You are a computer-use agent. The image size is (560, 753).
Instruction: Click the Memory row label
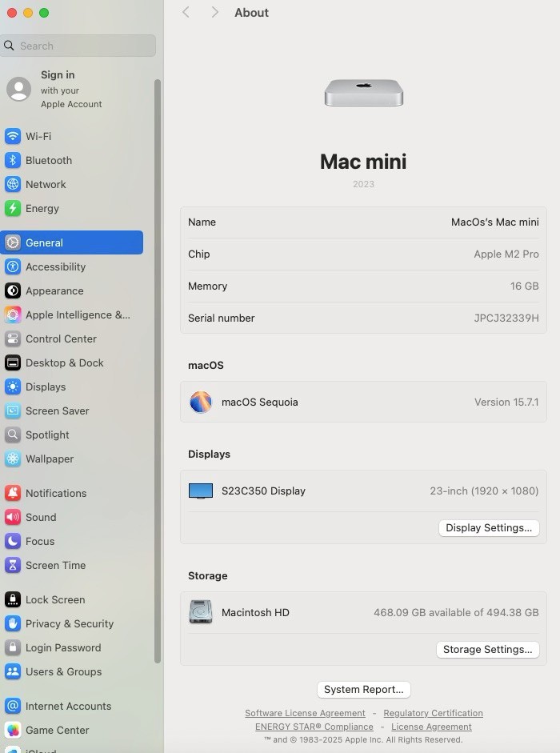(x=207, y=286)
